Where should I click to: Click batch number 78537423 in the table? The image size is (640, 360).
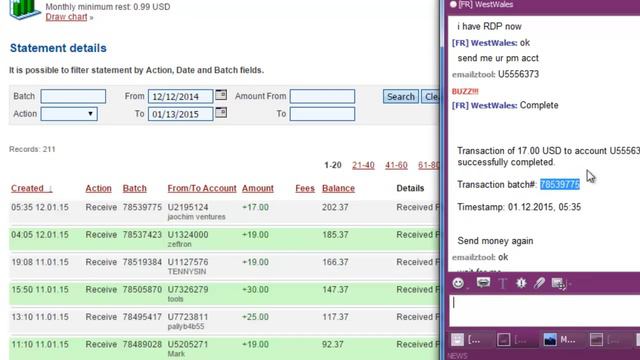pyautogui.click(x=142, y=235)
